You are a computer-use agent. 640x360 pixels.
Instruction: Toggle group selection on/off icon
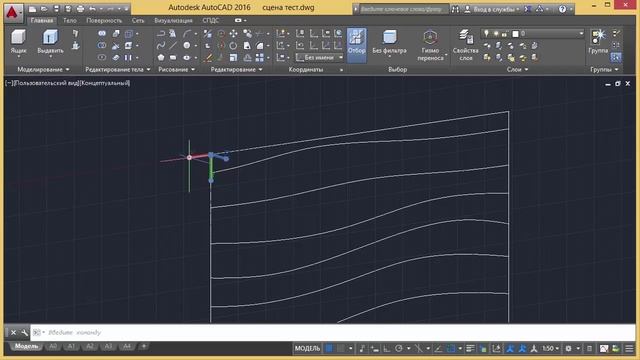[x=616, y=58]
